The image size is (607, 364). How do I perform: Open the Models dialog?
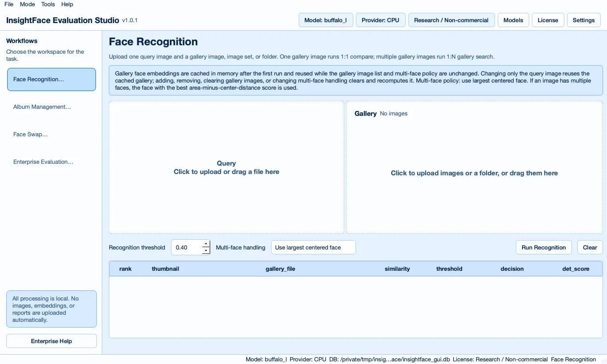pyautogui.click(x=513, y=20)
